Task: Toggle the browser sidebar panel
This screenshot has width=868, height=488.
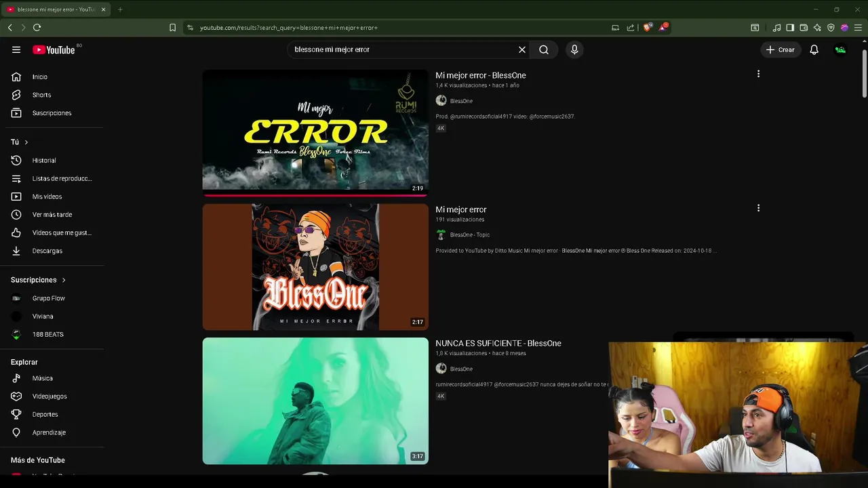Action: pos(790,28)
